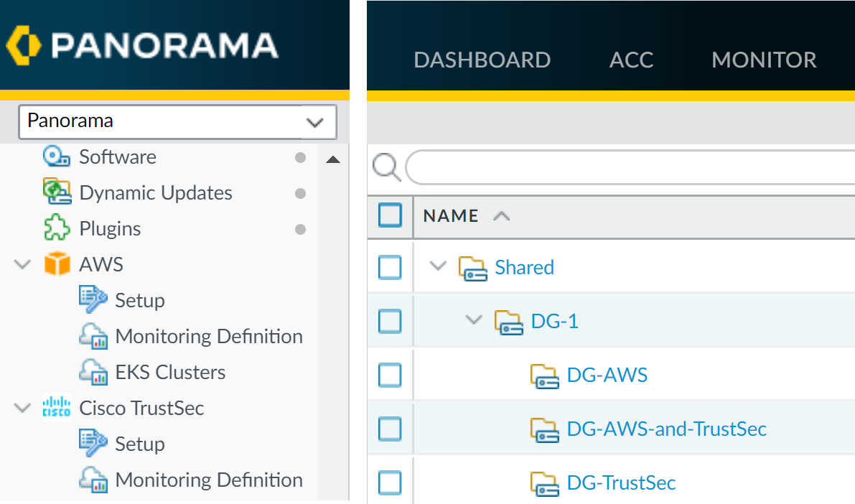Viewport: 855px width, 504px height.
Task: Tick the checkbox for DG-AWS-and-TrustSec
Action: [x=390, y=429]
